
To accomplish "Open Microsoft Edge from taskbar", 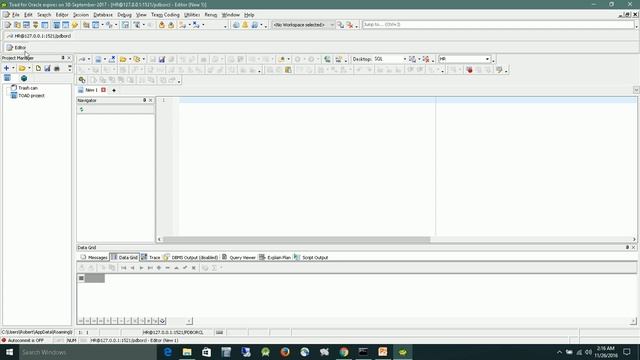I will coord(167,352).
